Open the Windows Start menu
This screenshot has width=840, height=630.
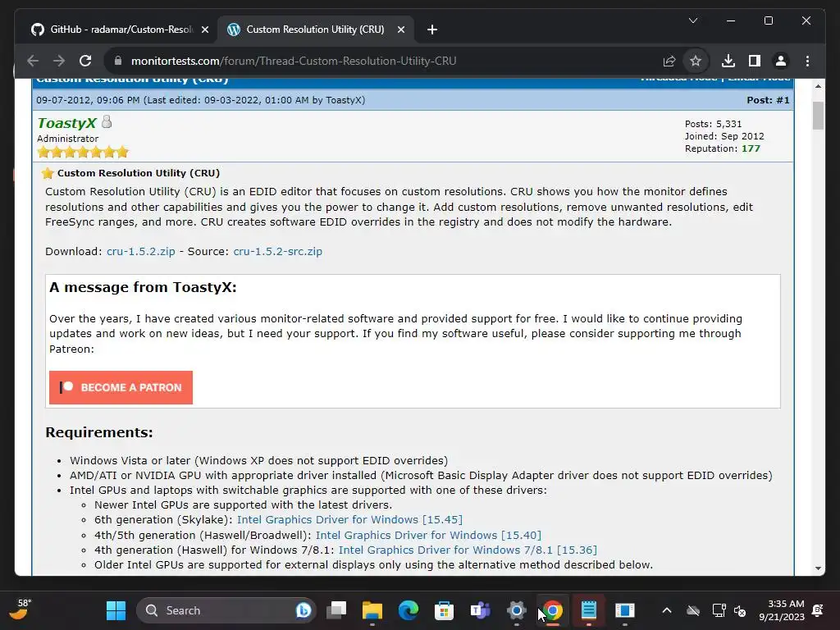pos(116,610)
